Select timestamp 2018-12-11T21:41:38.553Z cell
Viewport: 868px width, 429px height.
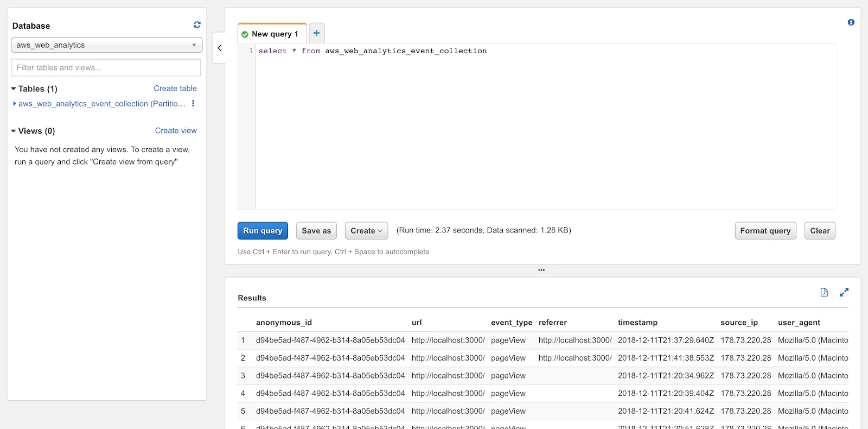click(x=666, y=358)
